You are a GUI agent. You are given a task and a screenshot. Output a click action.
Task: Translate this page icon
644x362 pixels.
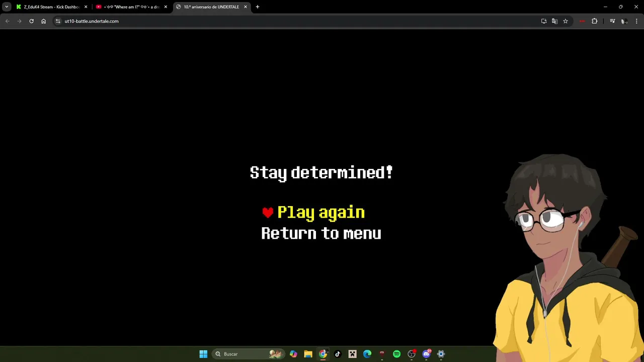pyautogui.click(x=554, y=21)
